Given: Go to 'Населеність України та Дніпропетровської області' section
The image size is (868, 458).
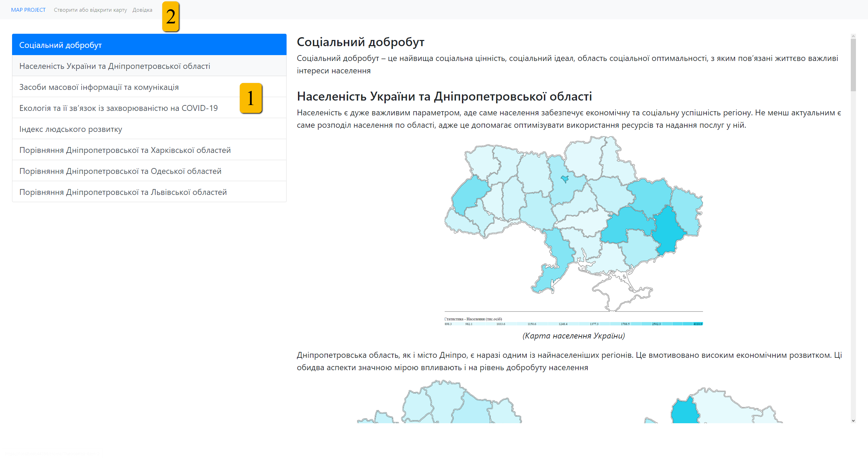Looking at the screenshot, I should 149,66.
